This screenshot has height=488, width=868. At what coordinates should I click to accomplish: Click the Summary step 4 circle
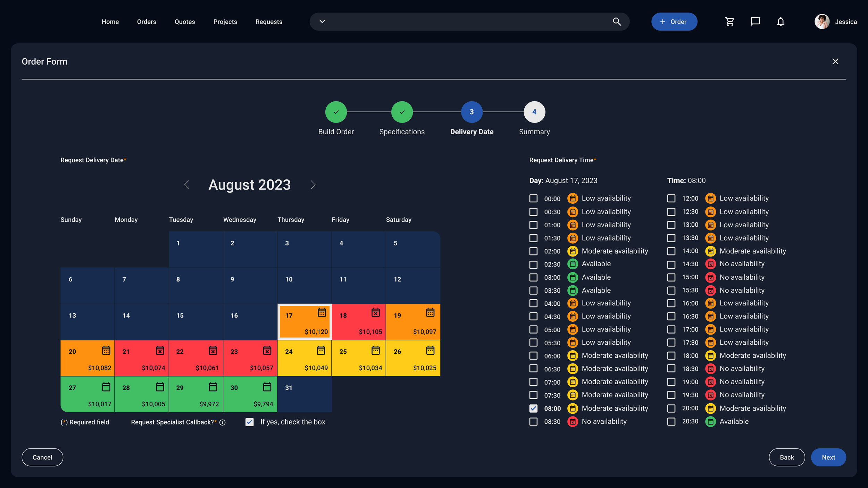pos(534,112)
